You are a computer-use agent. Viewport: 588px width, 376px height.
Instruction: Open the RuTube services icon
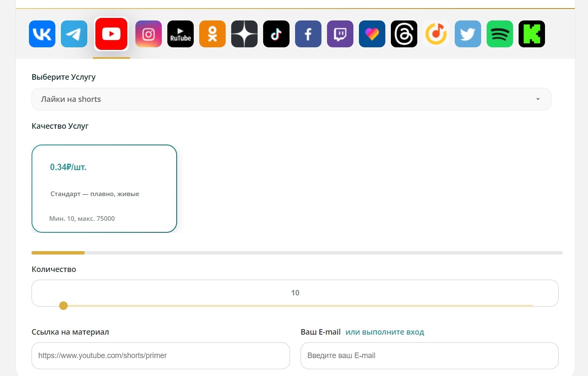(181, 34)
